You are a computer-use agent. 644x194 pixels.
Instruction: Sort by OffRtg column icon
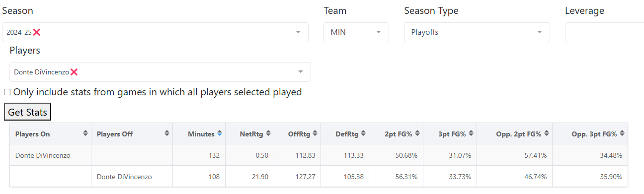315,134
